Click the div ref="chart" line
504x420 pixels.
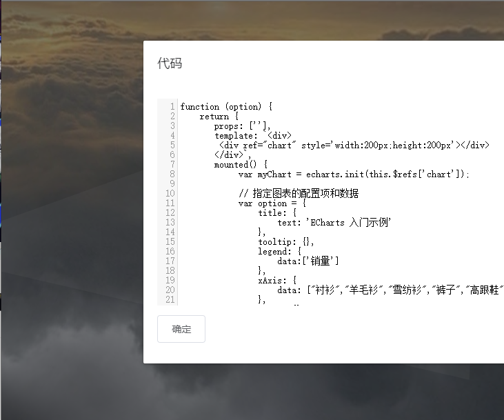click(x=354, y=146)
